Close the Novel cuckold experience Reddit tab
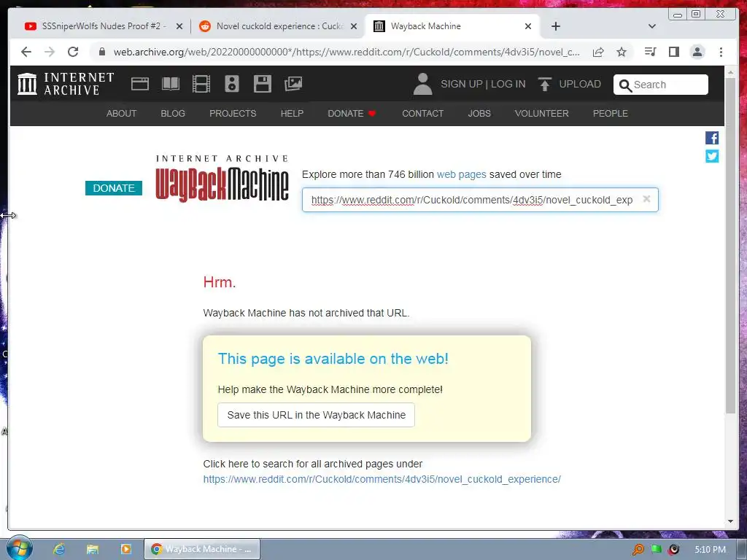The image size is (747, 560). tap(354, 26)
